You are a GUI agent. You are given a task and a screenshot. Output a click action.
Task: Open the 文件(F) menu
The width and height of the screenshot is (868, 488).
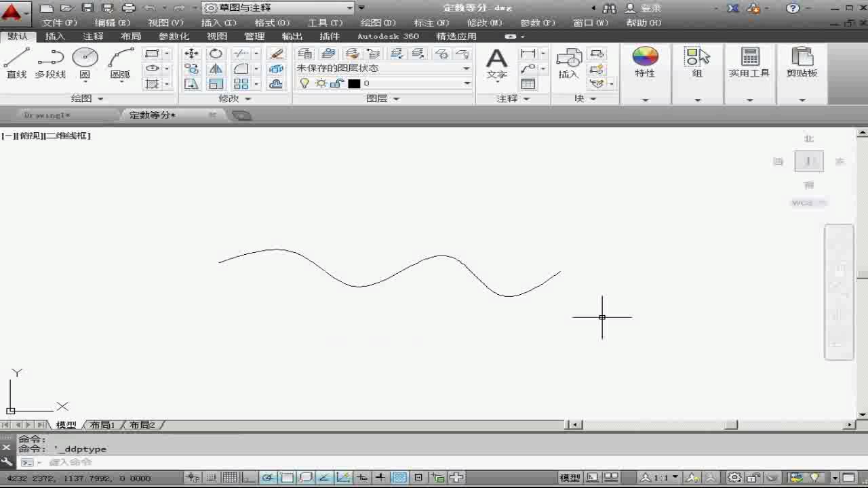(60, 22)
